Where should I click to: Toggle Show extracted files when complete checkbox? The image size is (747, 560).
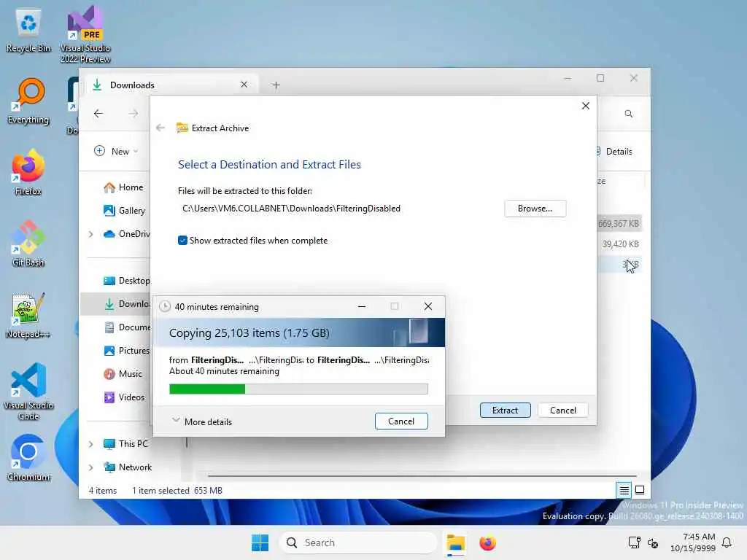click(x=182, y=241)
